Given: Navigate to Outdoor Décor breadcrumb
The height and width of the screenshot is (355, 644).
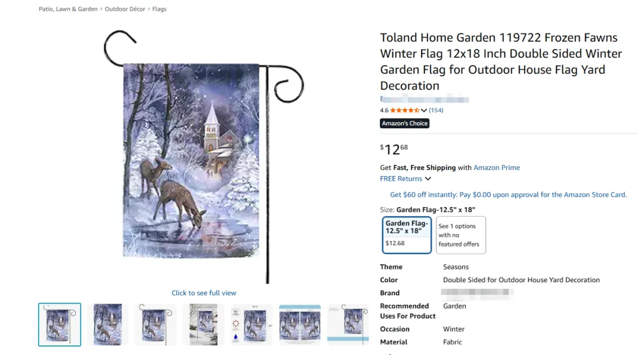Looking at the screenshot, I should point(125,9).
